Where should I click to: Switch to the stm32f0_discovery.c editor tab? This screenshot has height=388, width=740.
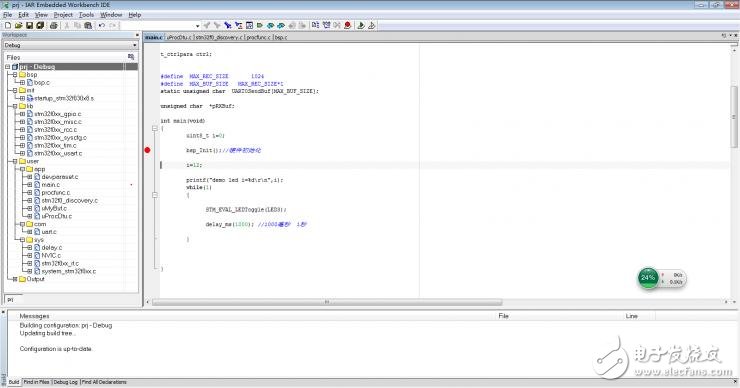[x=219, y=37]
